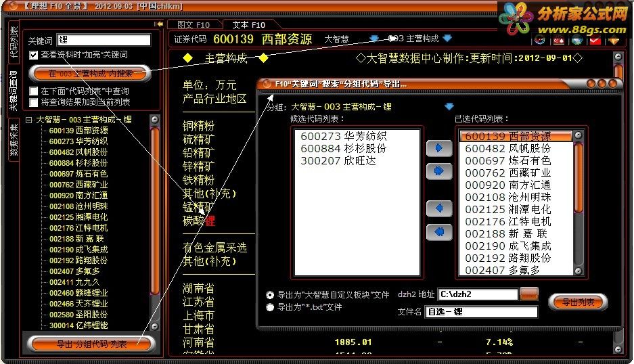
Task: Click scroll-down arrow of main content pane
Action: click(x=618, y=348)
